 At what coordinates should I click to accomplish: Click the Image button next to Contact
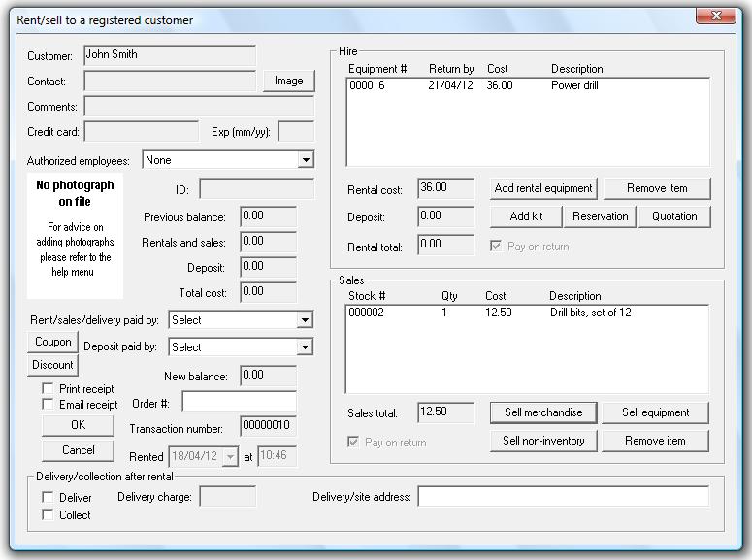coord(288,81)
